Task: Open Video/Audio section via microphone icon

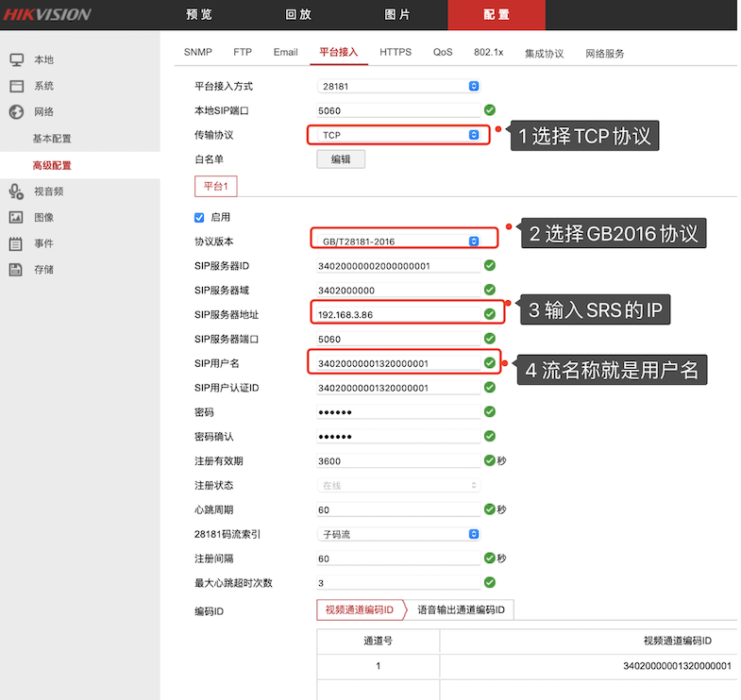Action: coord(16,192)
